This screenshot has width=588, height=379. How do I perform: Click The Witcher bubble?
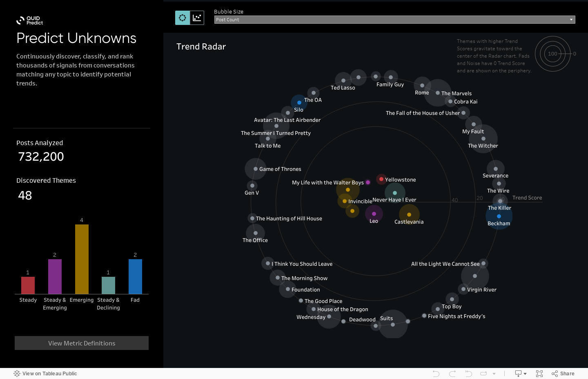[483, 139]
